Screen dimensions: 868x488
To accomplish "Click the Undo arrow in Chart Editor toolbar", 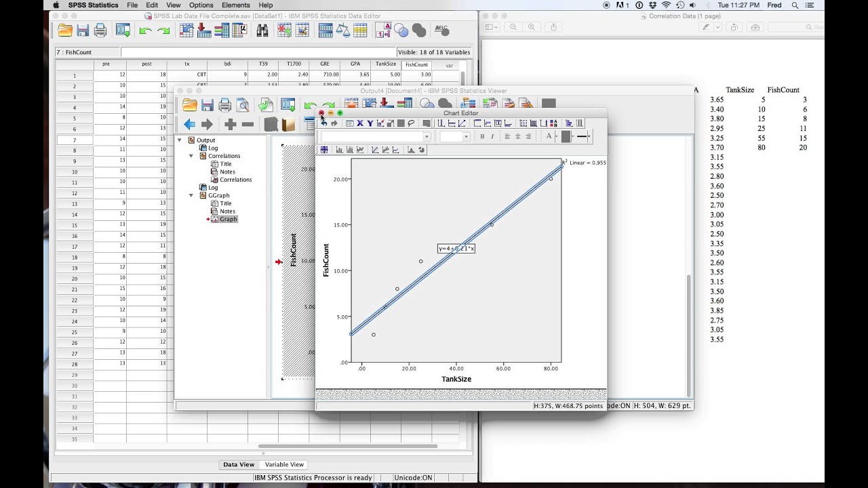I will [x=323, y=123].
